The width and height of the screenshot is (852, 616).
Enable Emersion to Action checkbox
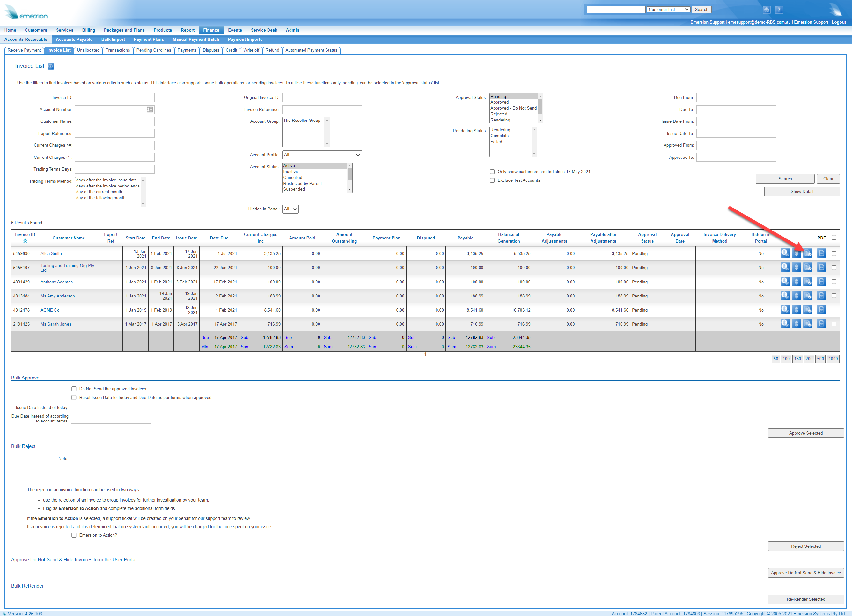coord(74,535)
